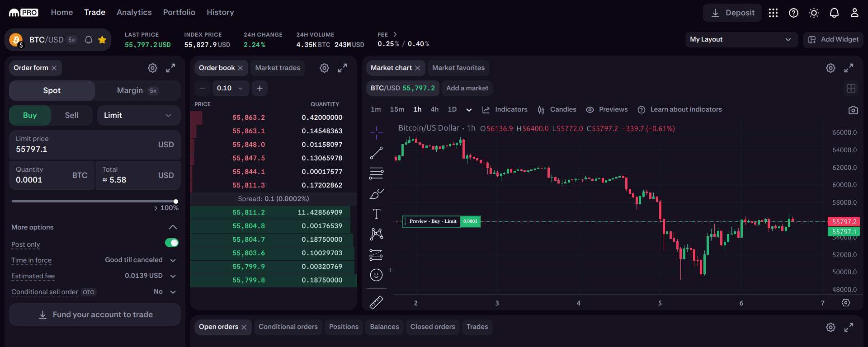Open the Limit order type dropdown
Screen dimensions: 868x347
pos(139,115)
